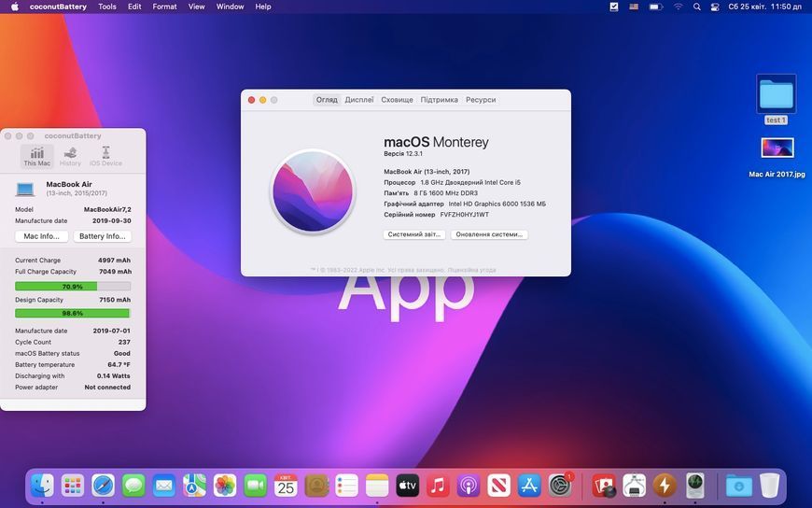Select This Mac view in coconutBattery
The image size is (812, 508).
point(37,156)
